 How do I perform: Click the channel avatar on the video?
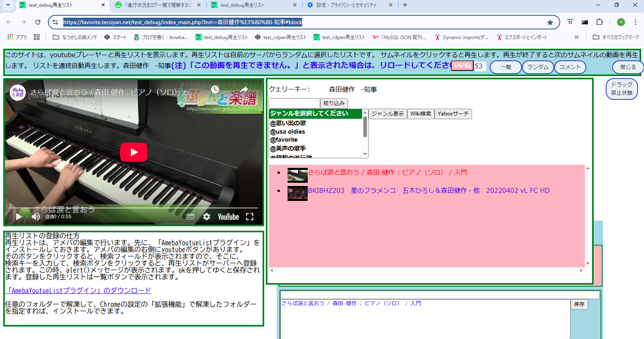(x=18, y=93)
